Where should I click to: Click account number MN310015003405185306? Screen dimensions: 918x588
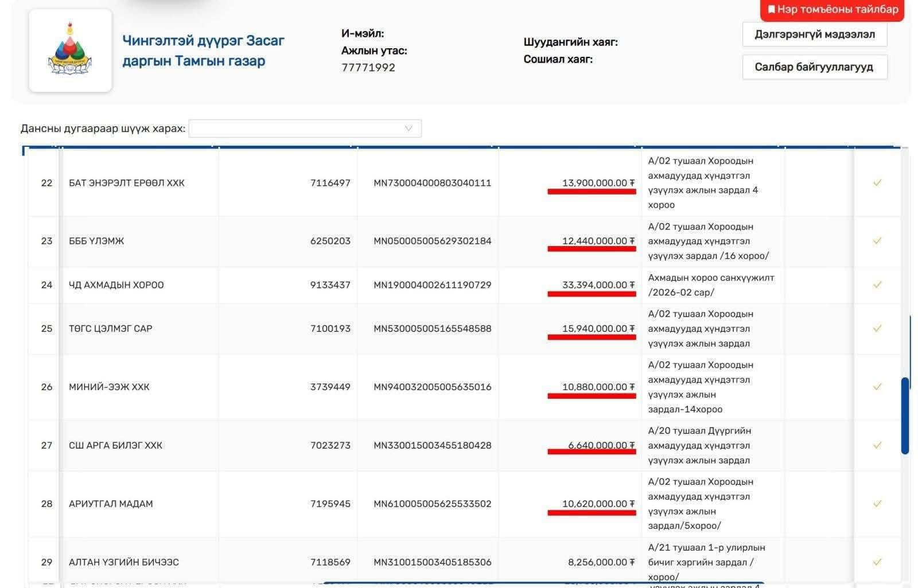[432, 562]
